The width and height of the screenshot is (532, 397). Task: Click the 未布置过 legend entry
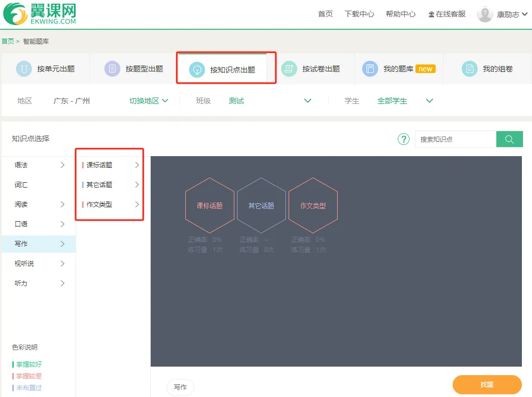click(27, 387)
